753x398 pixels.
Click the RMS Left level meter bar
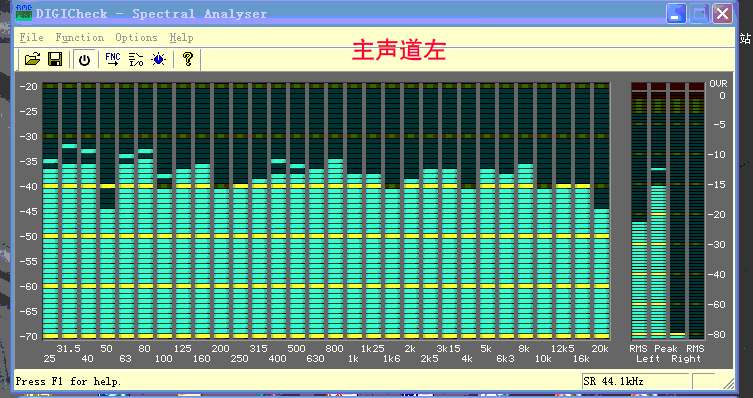(x=639, y=211)
